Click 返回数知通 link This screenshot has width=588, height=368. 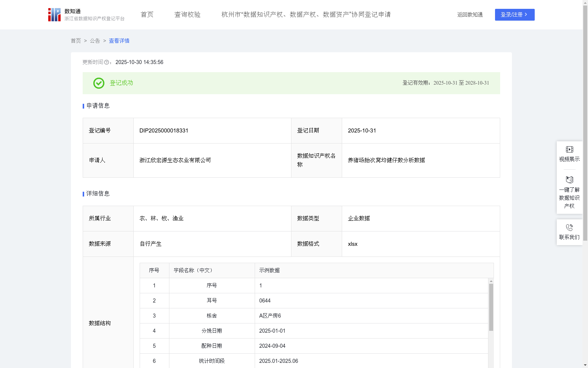(470, 15)
